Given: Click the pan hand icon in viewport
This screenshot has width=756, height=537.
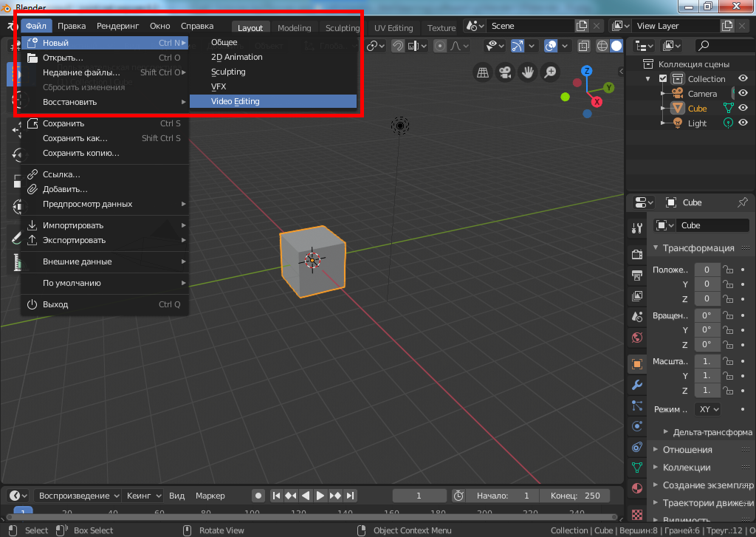Looking at the screenshot, I should (x=527, y=72).
